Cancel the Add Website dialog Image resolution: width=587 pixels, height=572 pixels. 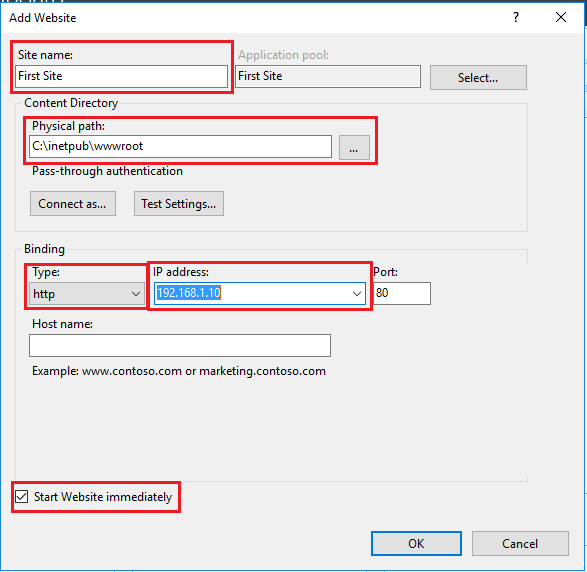point(520,544)
